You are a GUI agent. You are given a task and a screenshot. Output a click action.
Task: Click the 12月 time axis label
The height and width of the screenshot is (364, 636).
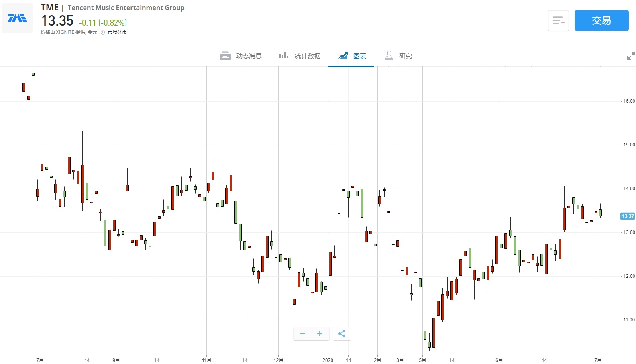(278, 360)
